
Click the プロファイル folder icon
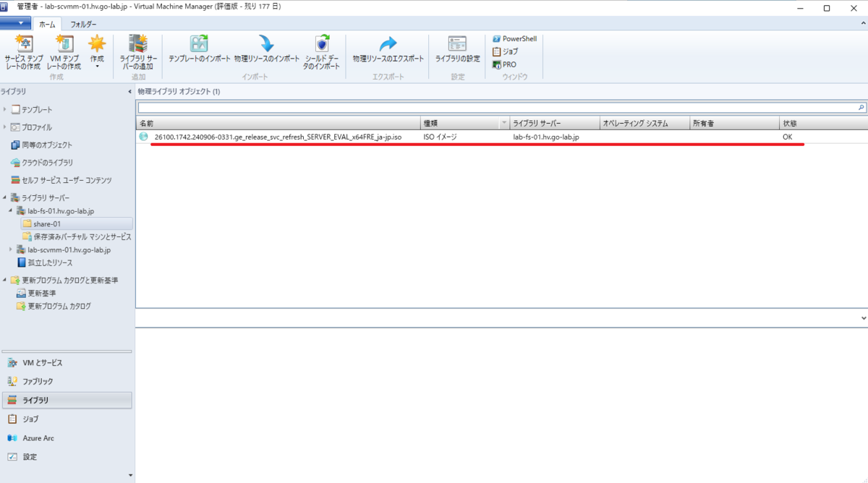tap(15, 127)
